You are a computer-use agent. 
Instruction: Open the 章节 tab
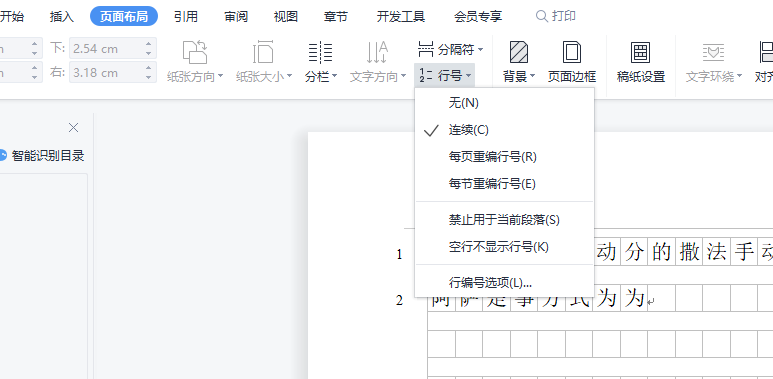pyautogui.click(x=336, y=16)
